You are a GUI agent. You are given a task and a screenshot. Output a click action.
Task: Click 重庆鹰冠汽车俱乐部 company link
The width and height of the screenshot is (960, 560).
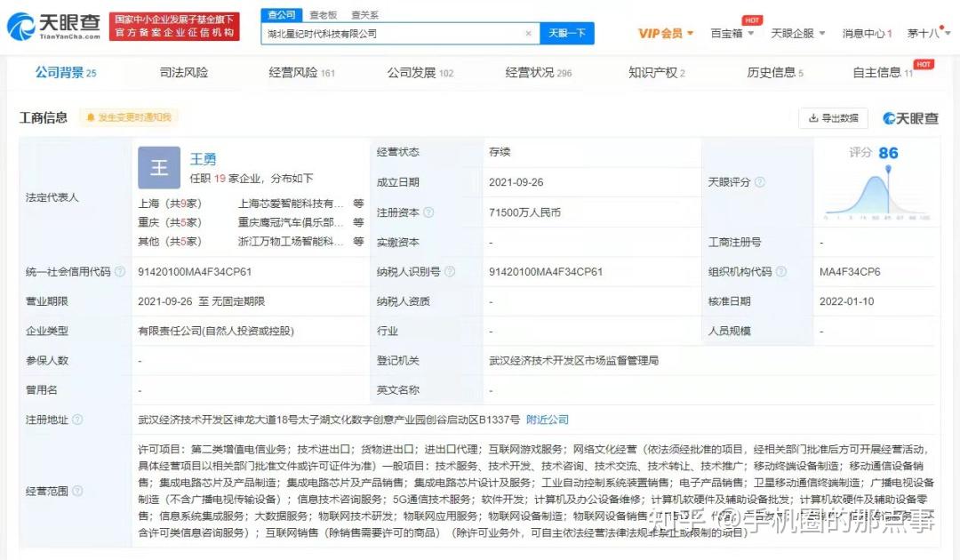[290, 222]
